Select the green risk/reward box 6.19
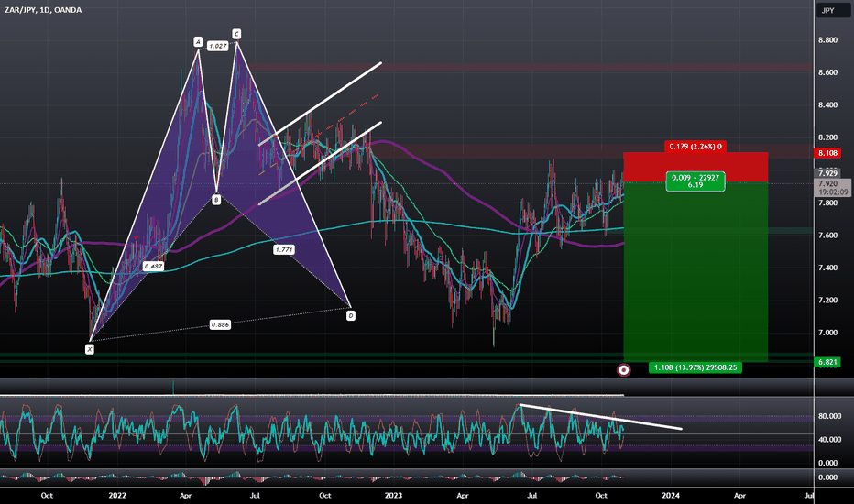Image resolution: width=854 pixels, height=504 pixels. tap(695, 181)
